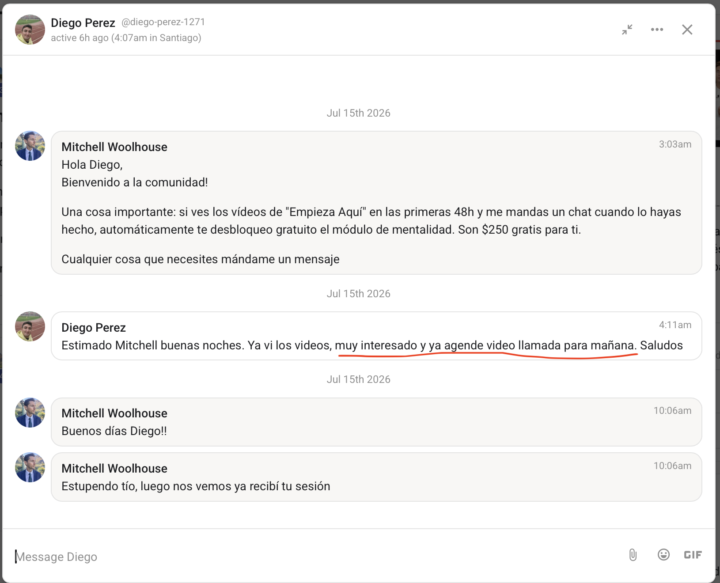This screenshot has height=583, width=720.
Task: Click Mitchell Woolhouse's name on the welcome message
Action: 114,147
